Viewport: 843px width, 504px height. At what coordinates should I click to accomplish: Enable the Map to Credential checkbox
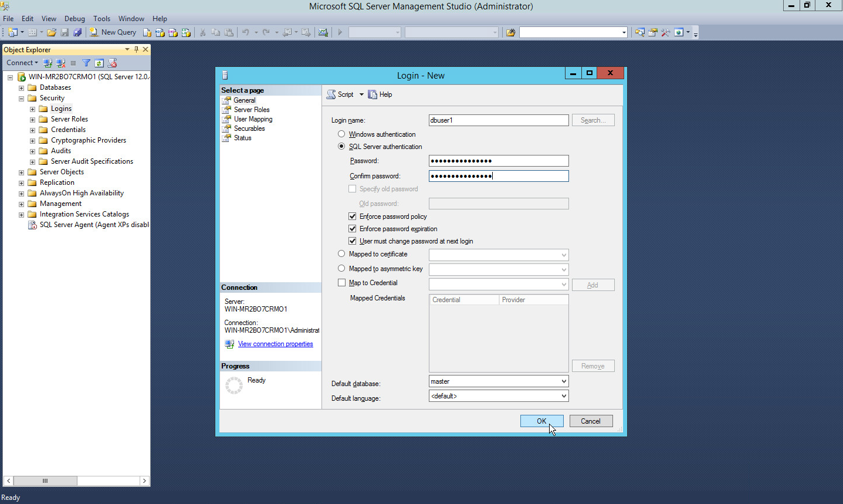point(342,283)
